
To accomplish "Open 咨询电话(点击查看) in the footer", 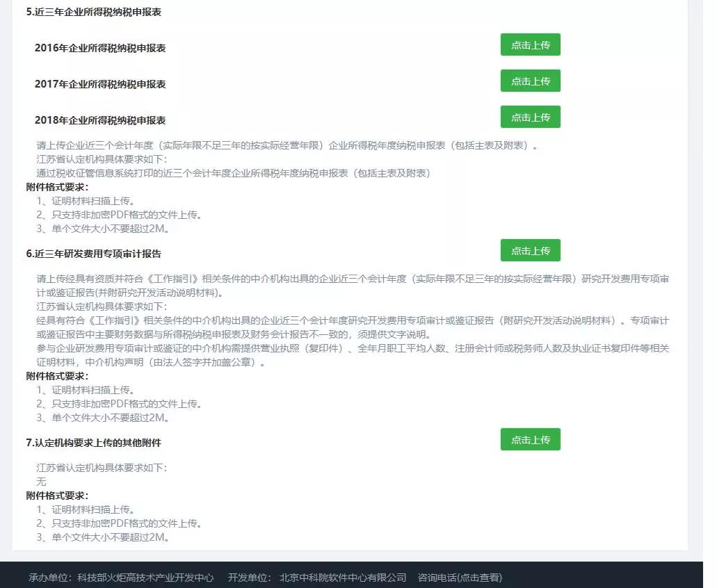I will (459, 578).
